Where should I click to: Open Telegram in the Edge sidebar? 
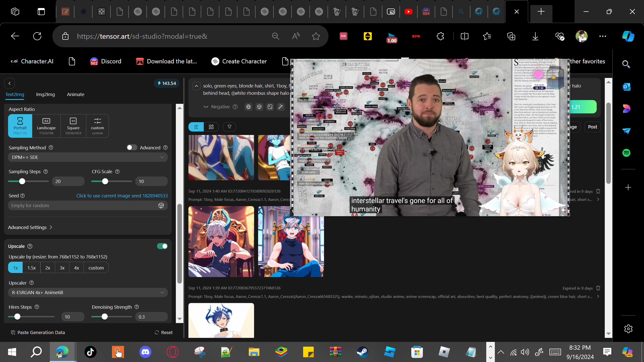click(626, 131)
